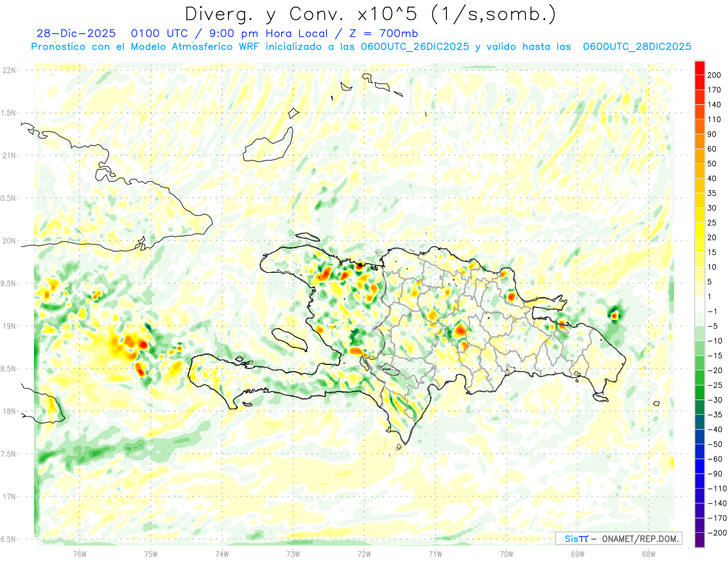The width and height of the screenshot is (728, 562).
Task: Click the '21N' latitude axis label
Action: coord(8,155)
